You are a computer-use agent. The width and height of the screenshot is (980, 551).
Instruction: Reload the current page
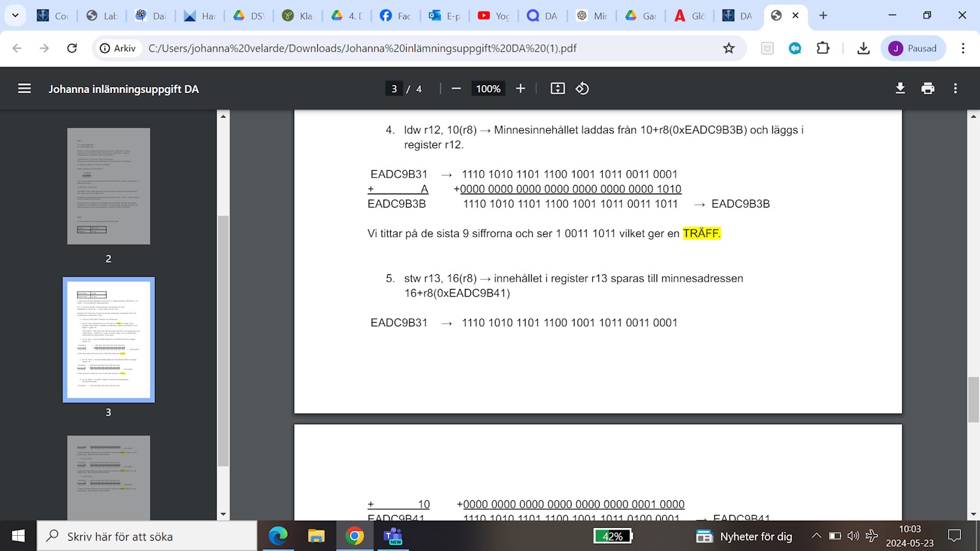click(x=72, y=48)
